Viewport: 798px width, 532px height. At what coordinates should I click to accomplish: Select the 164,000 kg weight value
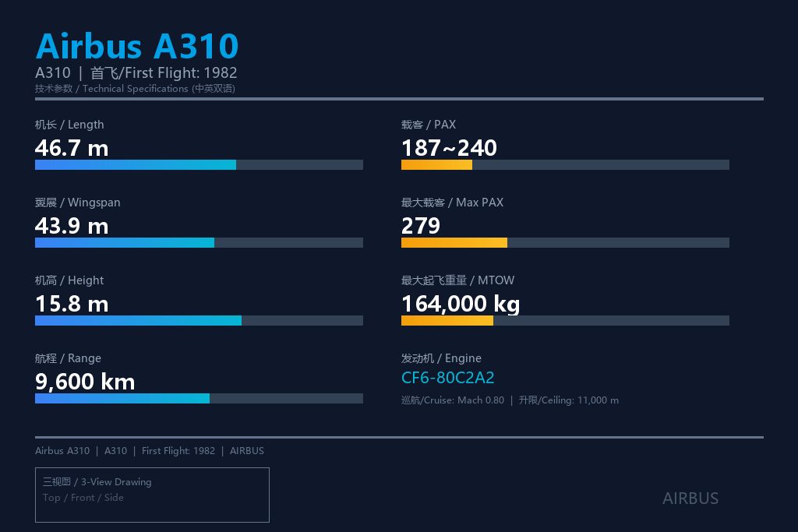(x=461, y=304)
